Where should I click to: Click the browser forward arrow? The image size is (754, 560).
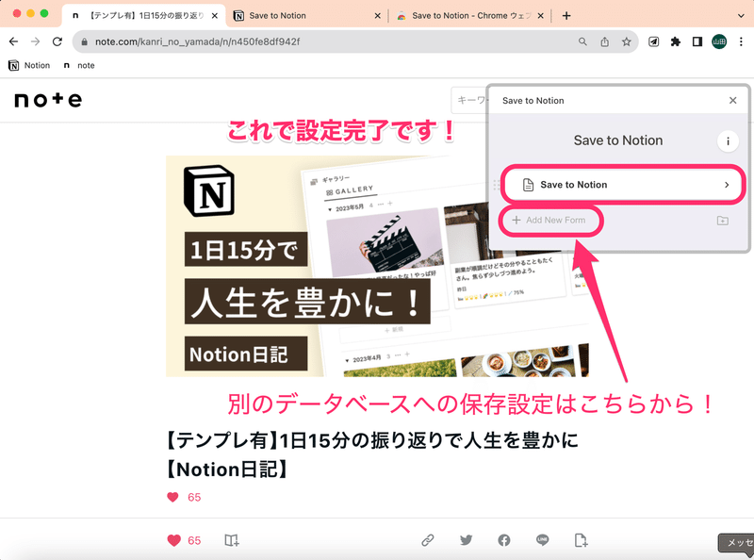click(x=35, y=41)
